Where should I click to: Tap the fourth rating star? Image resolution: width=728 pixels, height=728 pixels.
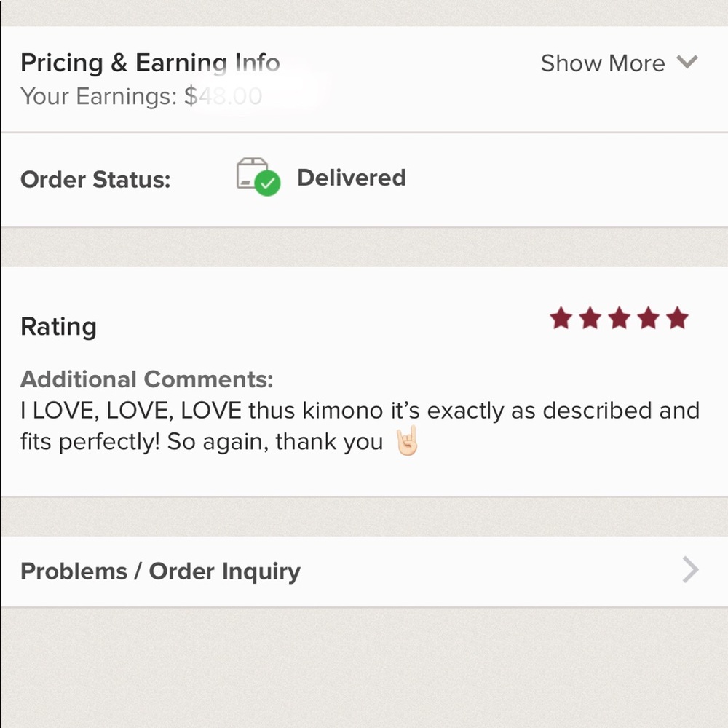tap(648, 318)
